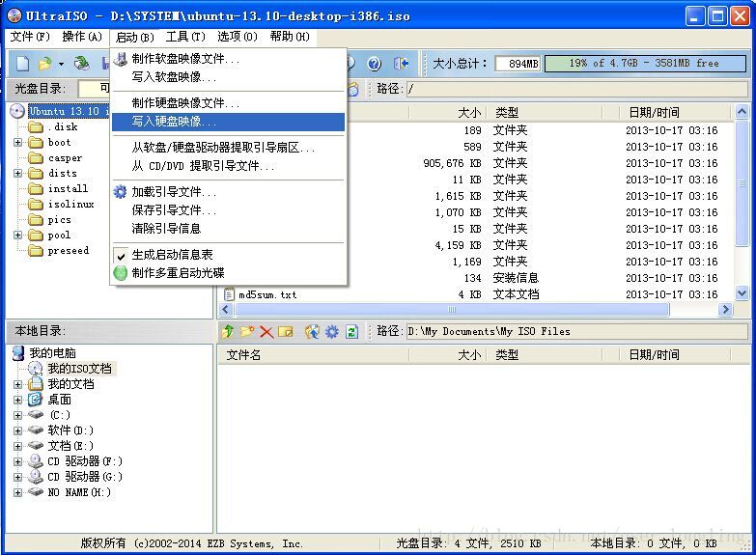Open the 选项(O) menu
The width and height of the screenshot is (756, 555).
click(x=238, y=37)
